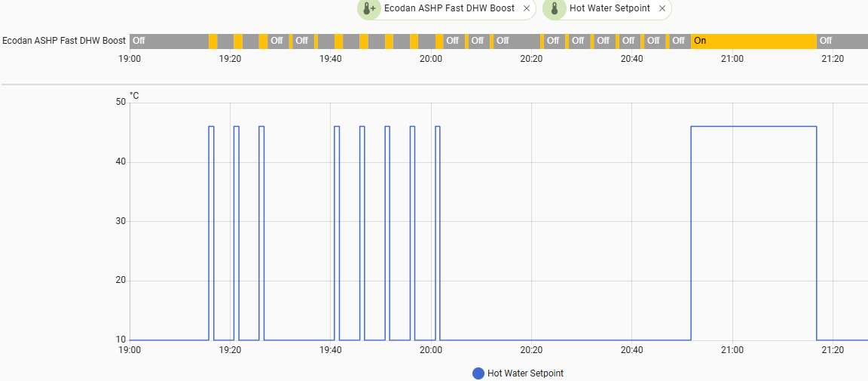Viewport: 868px width, 381px height.
Task: Click the 20:00 label under the chart
Action: point(431,349)
